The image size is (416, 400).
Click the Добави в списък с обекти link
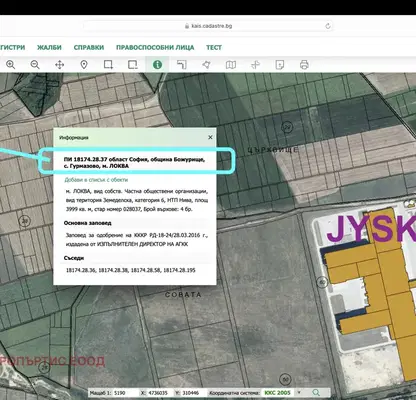tap(96, 180)
